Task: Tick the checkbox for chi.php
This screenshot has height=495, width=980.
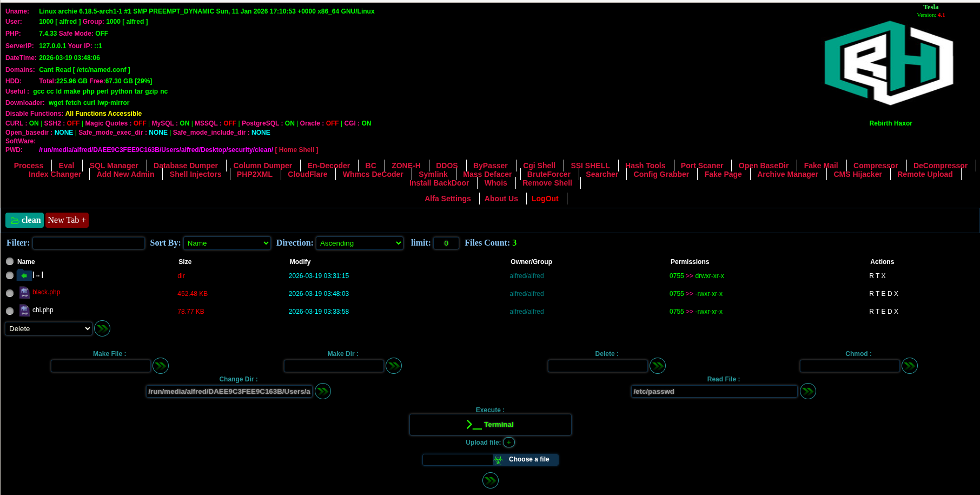Action: (x=10, y=311)
